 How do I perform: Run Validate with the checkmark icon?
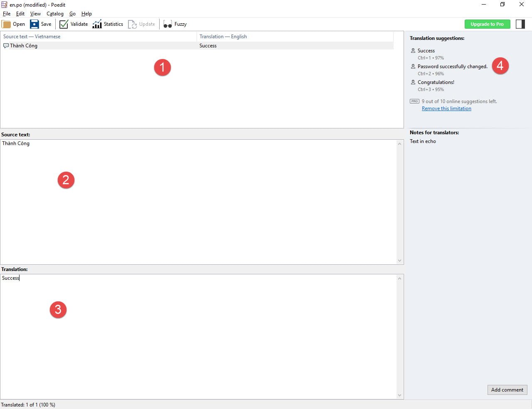[64, 24]
